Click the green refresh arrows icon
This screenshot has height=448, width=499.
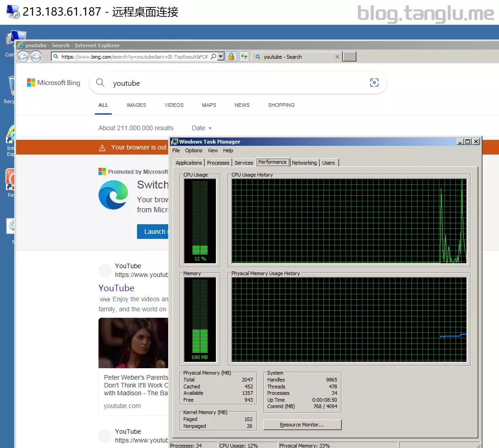coord(244,56)
